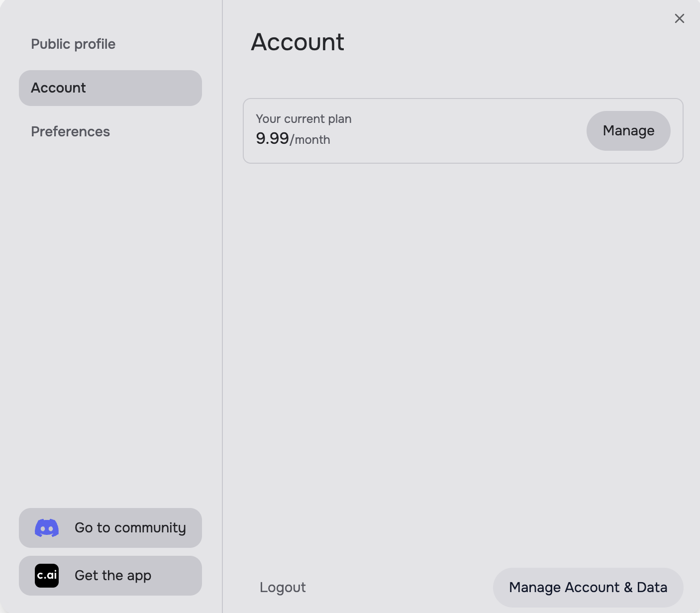Screen dimensions: 700x613
Task: Click empty space inside the plan card
Action: click(458, 131)
